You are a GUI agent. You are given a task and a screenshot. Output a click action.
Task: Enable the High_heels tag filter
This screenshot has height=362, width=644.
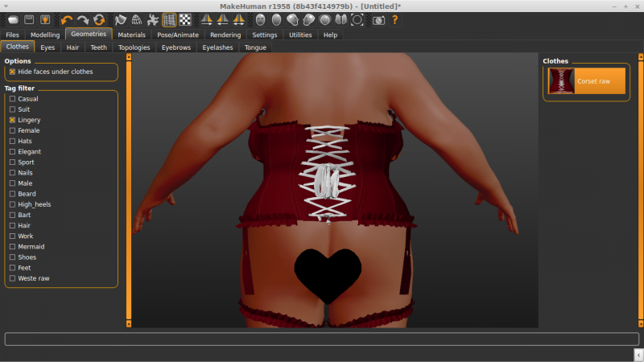click(x=12, y=204)
